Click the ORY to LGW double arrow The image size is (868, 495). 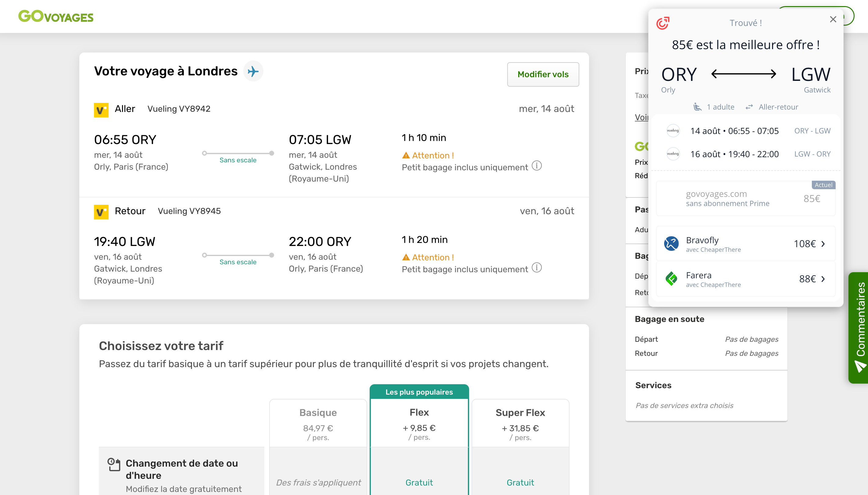point(743,74)
